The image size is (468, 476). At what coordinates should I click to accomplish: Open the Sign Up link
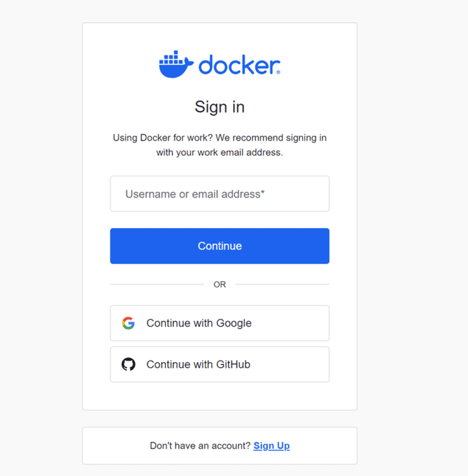click(272, 446)
